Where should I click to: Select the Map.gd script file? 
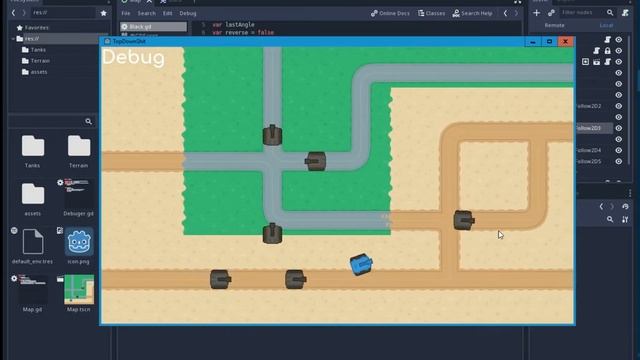(x=33, y=294)
